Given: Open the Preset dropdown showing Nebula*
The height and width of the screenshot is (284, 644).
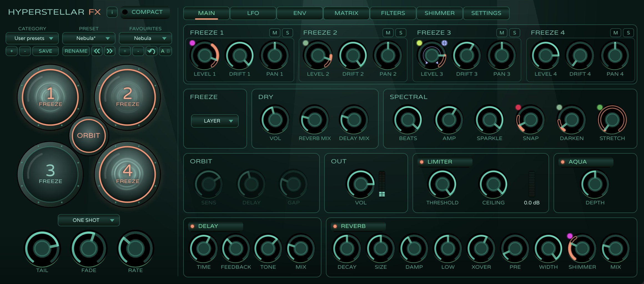Looking at the screenshot, I should pyautogui.click(x=89, y=38).
